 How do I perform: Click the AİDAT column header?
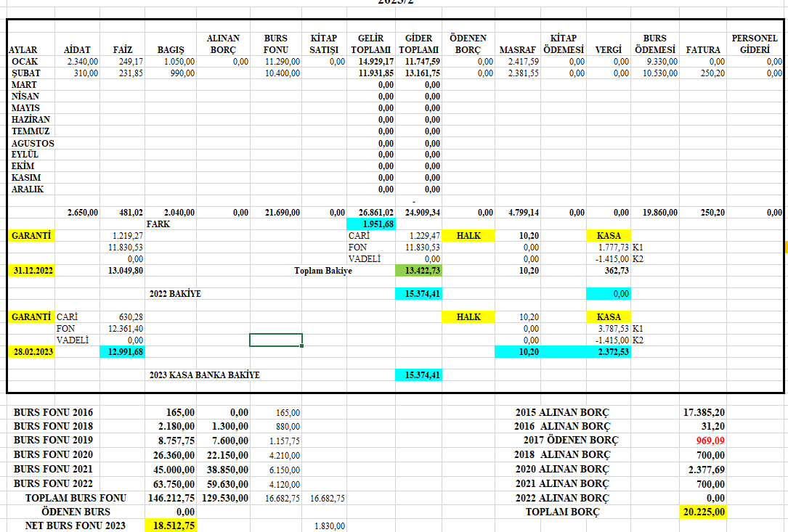point(77,50)
